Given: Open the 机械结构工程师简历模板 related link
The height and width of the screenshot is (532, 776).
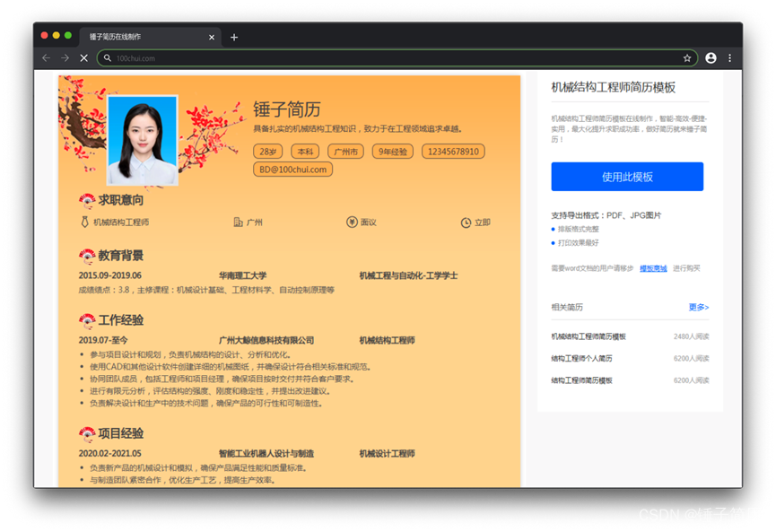Looking at the screenshot, I should (x=589, y=336).
